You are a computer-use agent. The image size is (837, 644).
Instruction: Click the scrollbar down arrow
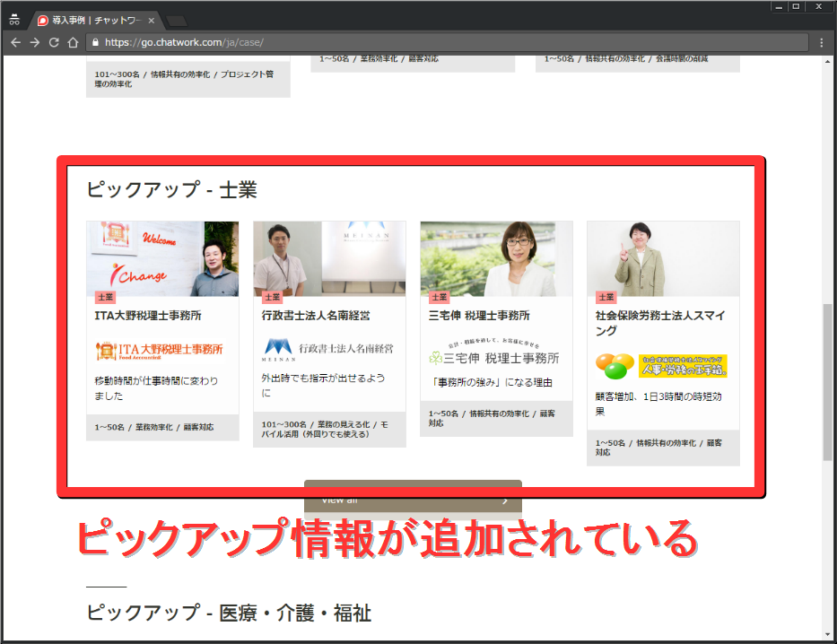click(x=828, y=634)
